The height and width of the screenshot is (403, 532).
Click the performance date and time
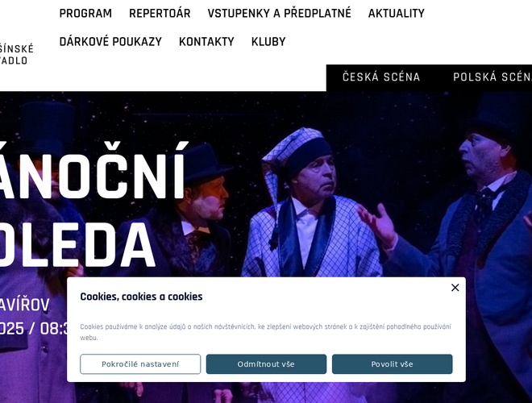pyautogui.click(x=34, y=328)
